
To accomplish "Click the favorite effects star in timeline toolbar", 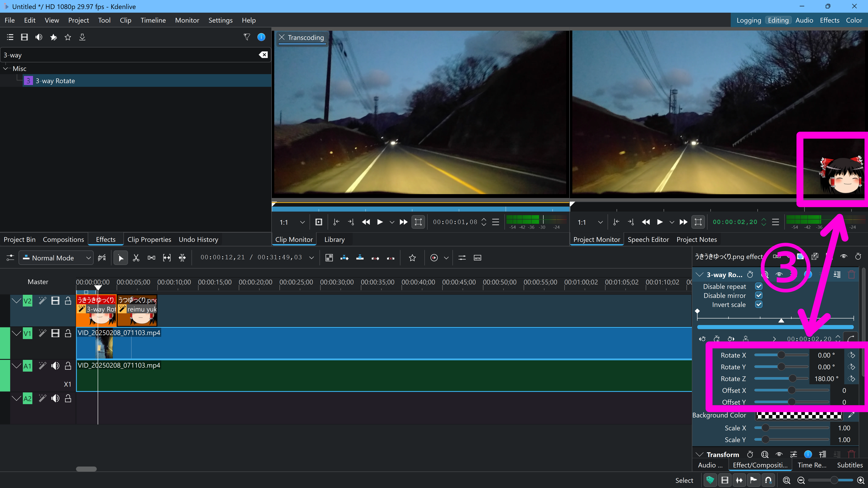I will (x=412, y=258).
